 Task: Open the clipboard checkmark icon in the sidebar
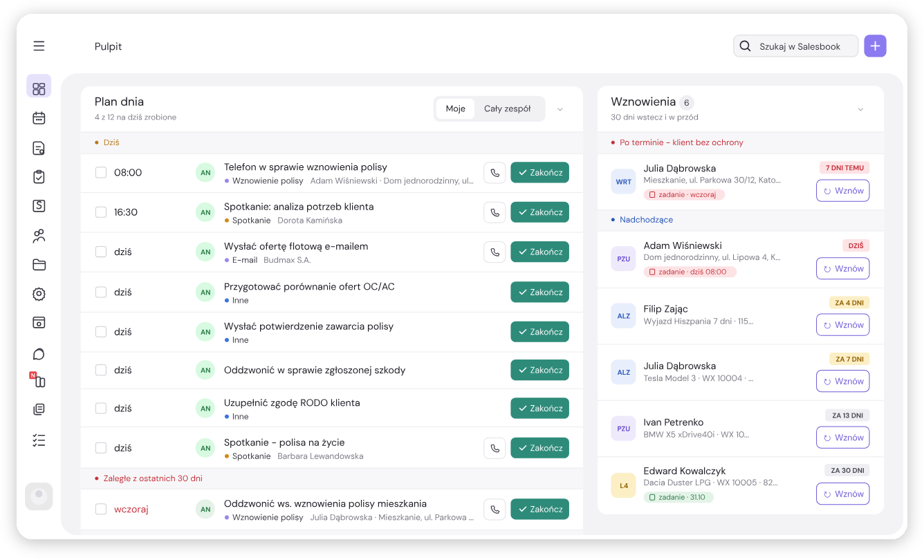pos(39,177)
